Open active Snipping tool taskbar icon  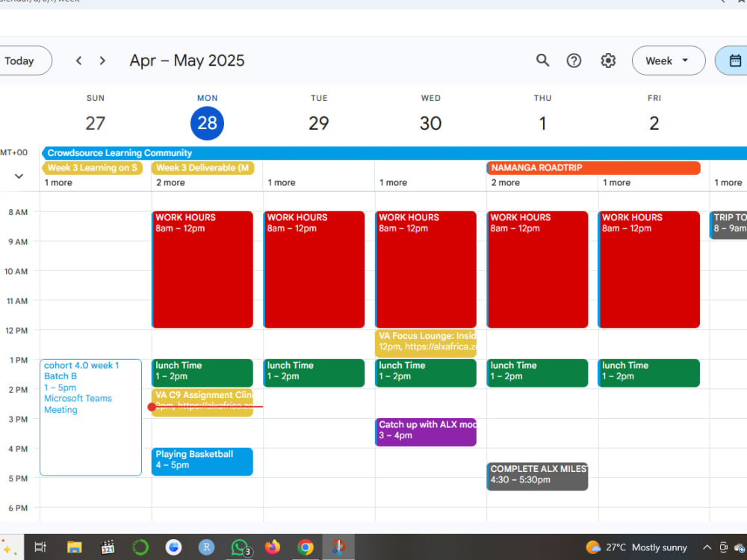point(338,547)
